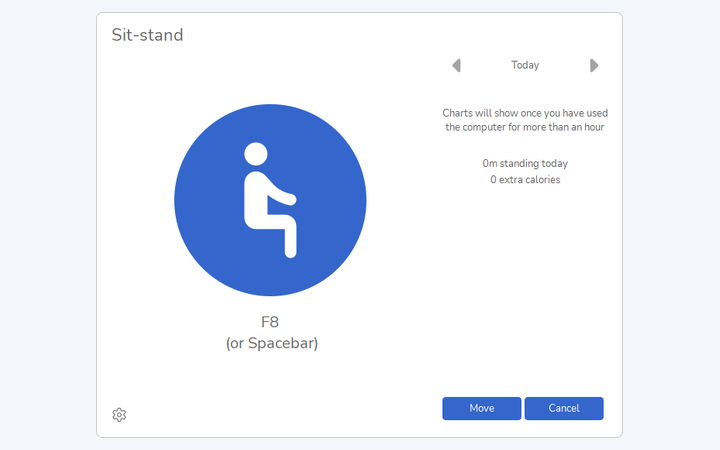720x450 pixels.
Task: Click the '0m standing today' statistic
Action: click(525, 163)
